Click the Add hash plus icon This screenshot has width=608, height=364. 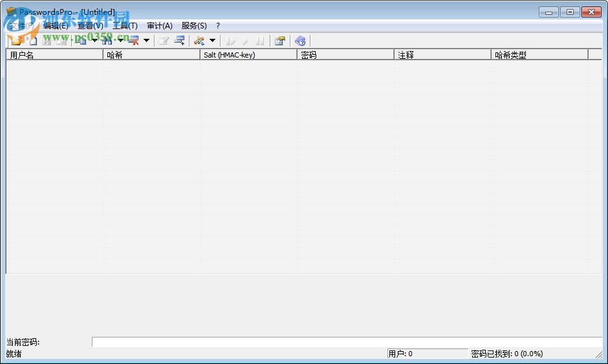click(x=179, y=40)
